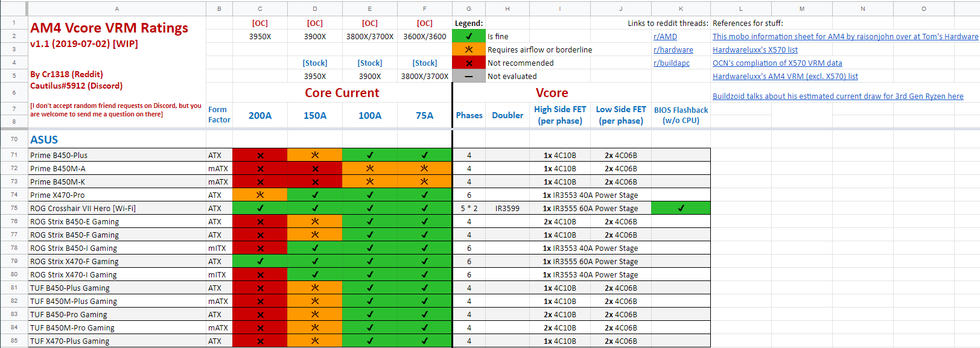980x348 pixels.
Task: Click the 'IR3599' doubler cell
Action: coord(507,208)
